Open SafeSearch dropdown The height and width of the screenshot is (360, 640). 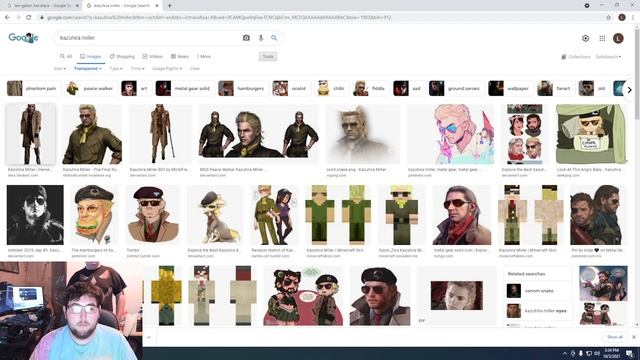tap(608, 57)
